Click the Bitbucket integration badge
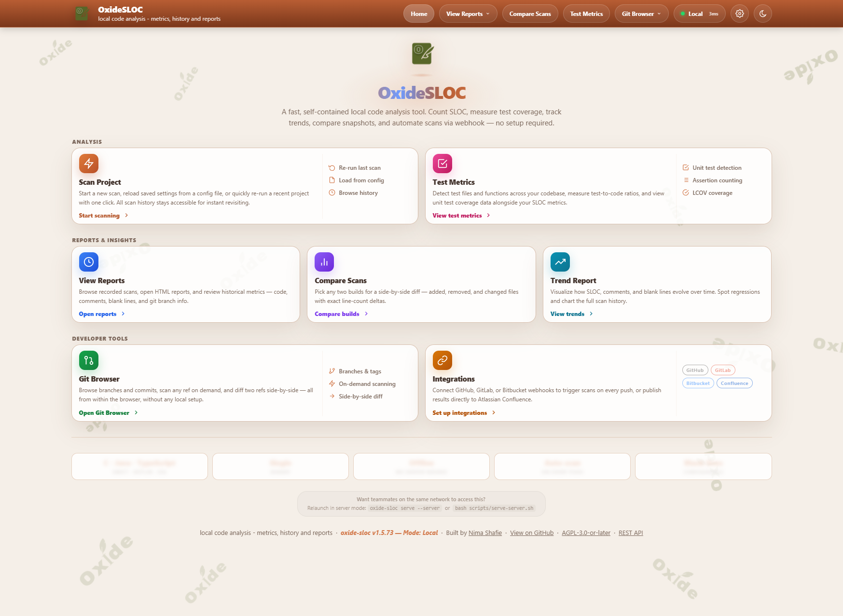The width and height of the screenshot is (843, 616). tap(698, 383)
